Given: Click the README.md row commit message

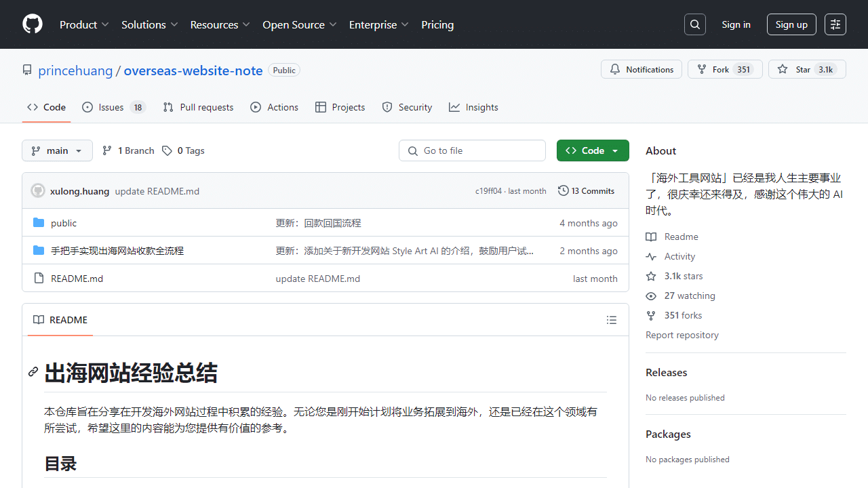Looking at the screenshot, I should pos(318,279).
